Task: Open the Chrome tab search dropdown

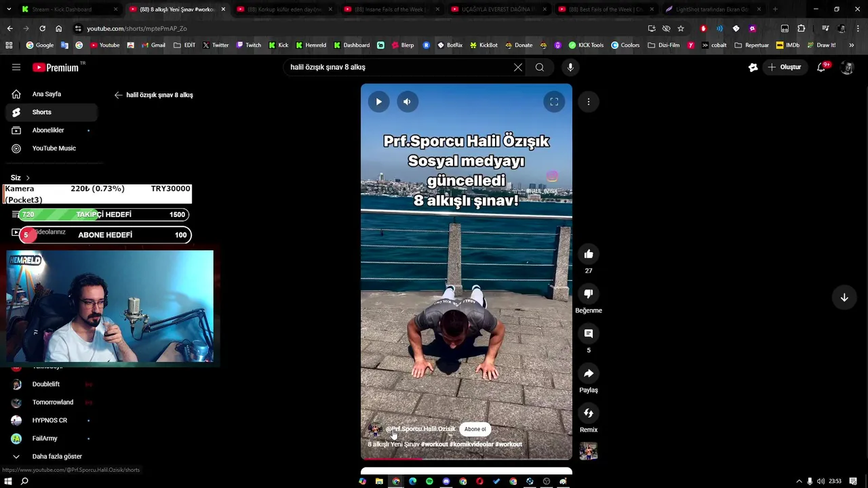Action: click(9, 9)
